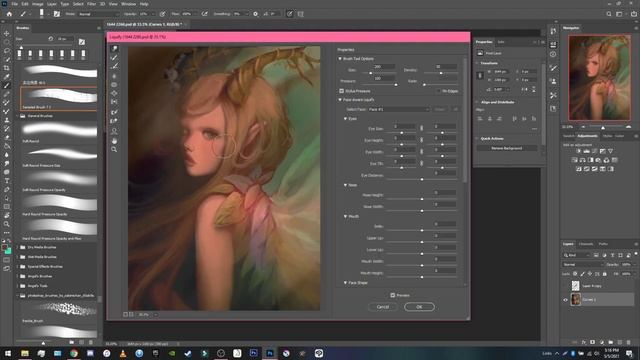Select the Move tool in main toolbar

7,33
